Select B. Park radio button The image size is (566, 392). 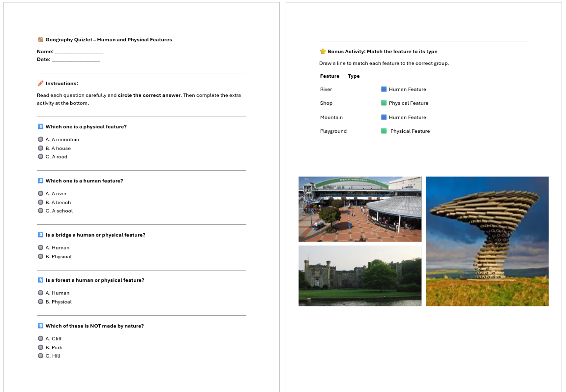click(40, 347)
